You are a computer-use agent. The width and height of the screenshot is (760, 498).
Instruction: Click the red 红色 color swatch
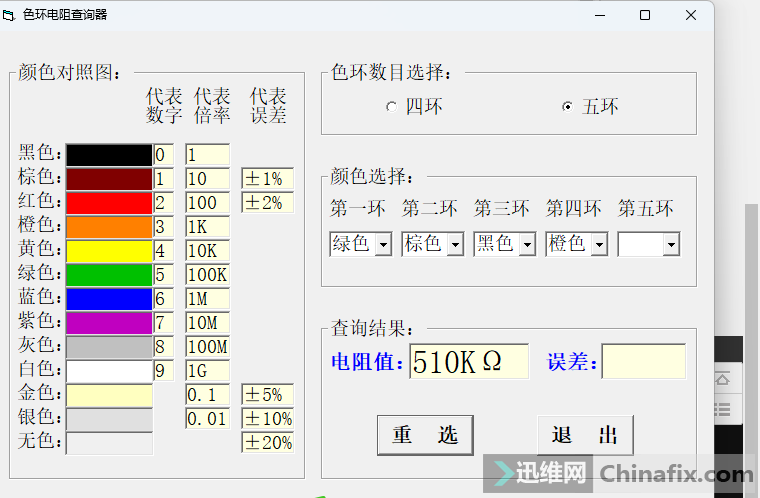(109, 203)
